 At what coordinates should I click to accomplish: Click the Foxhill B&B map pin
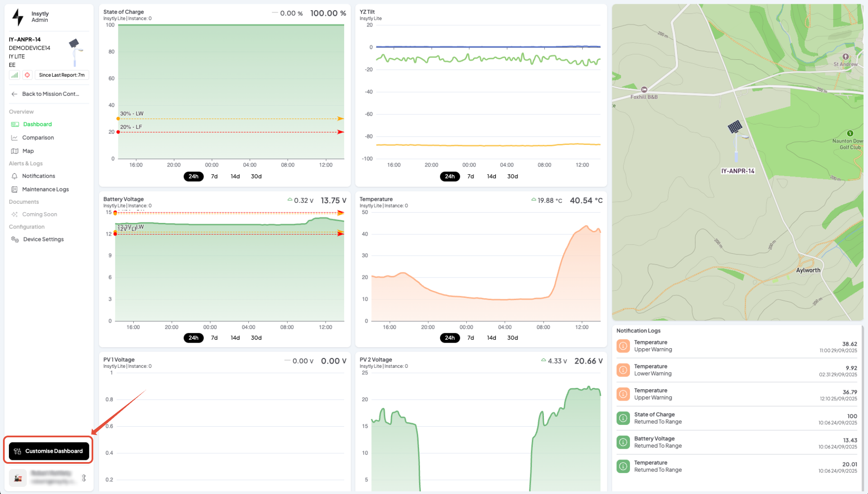click(x=644, y=90)
